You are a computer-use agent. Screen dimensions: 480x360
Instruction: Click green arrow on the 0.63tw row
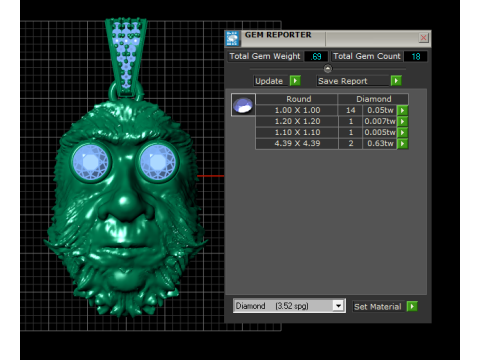[403, 143]
